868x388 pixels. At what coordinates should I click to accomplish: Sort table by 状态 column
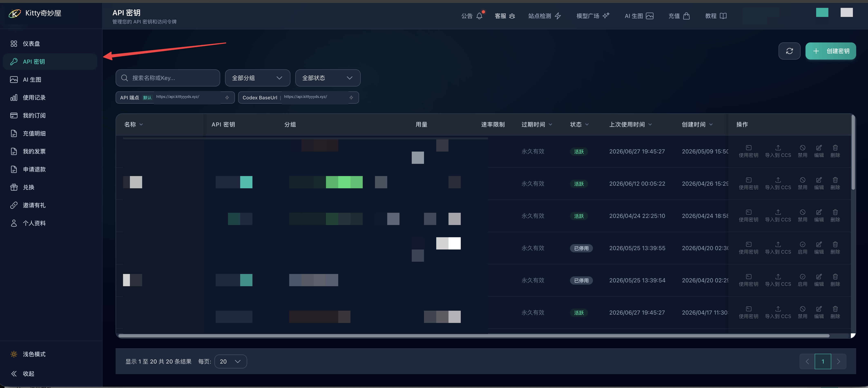[x=579, y=124]
